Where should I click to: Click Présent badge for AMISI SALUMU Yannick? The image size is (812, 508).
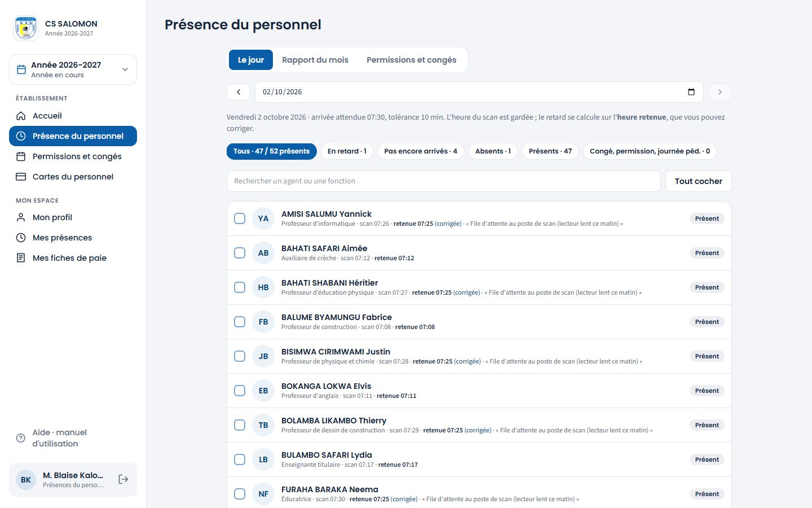tap(707, 218)
